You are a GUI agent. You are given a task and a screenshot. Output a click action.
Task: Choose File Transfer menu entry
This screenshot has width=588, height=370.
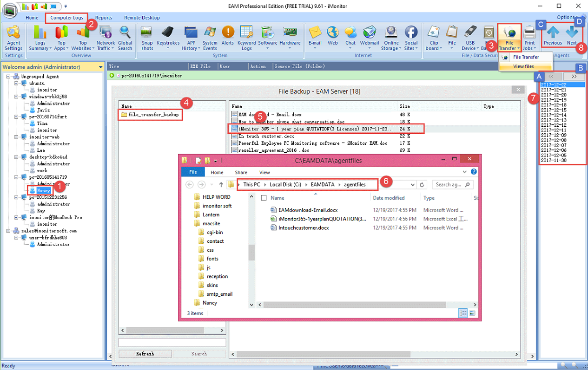[x=526, y=57]
